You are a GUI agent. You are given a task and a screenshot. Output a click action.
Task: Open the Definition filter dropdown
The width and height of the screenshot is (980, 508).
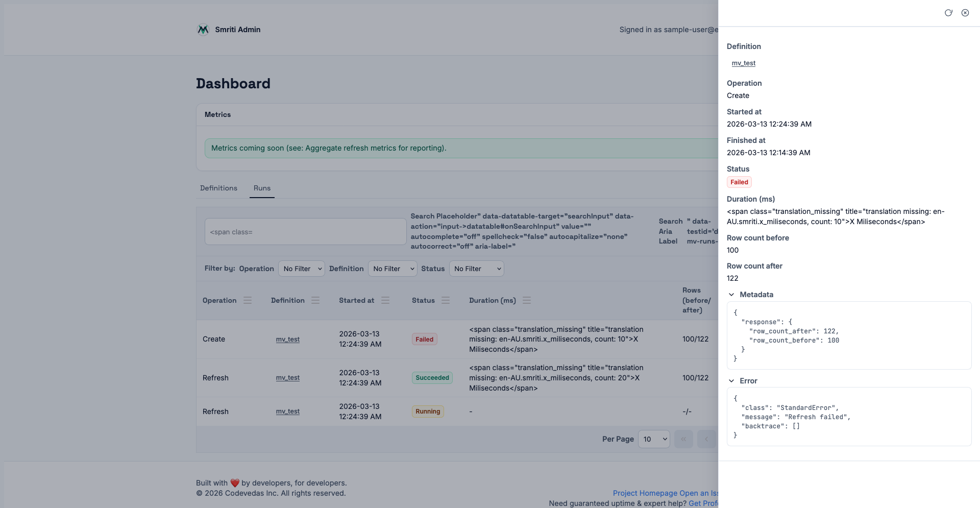392,269
